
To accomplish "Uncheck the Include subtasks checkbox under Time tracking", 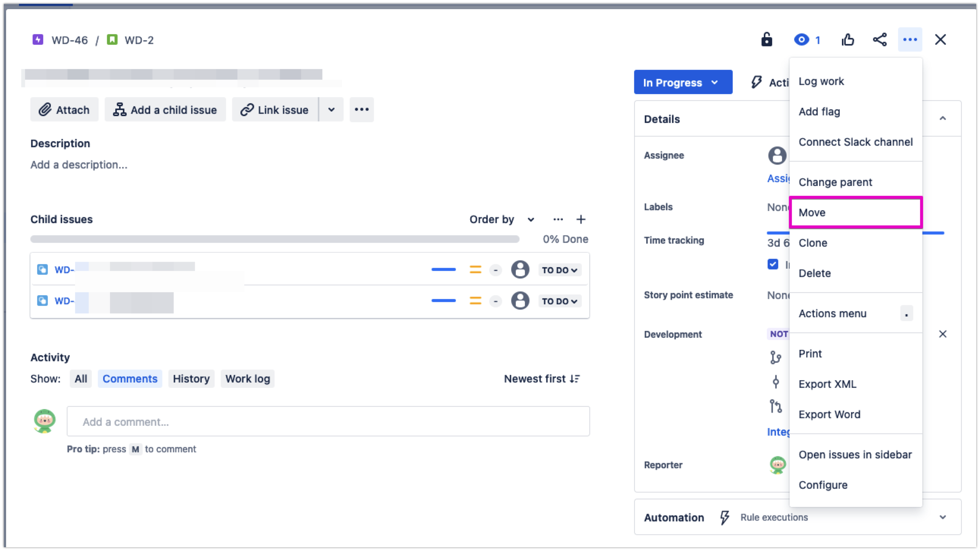I will pyautogui.click(x=773, y=264).
